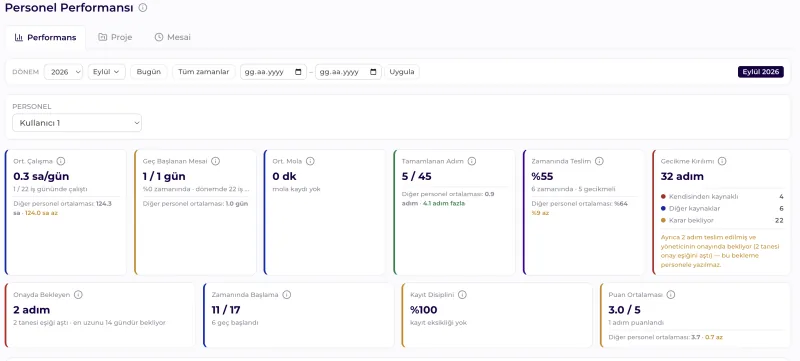The width and height of the screenshot is (800, 361).
Task: Select the Tüm zamanlar filter
Action: coord(204,72)
